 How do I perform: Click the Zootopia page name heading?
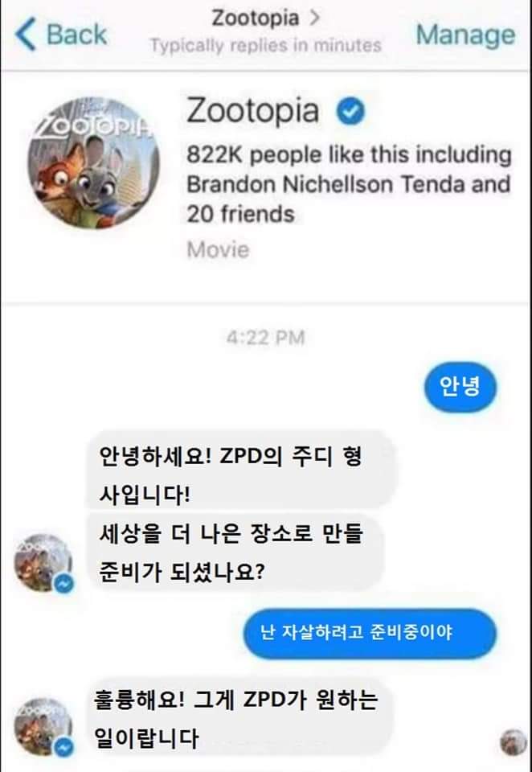tap(252, 110)
